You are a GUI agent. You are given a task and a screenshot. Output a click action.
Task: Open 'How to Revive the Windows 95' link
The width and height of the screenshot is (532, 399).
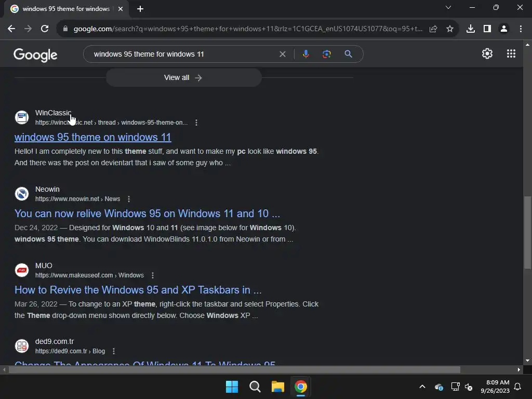[138, 290]
